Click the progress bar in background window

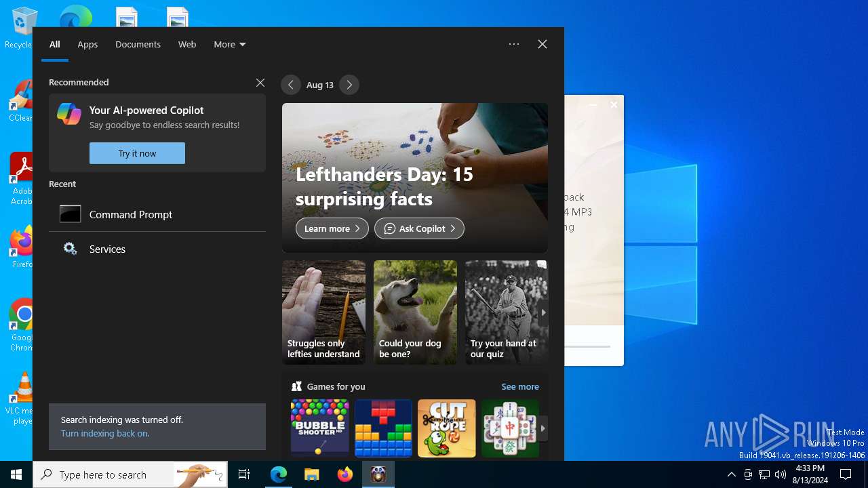(587, 346)
